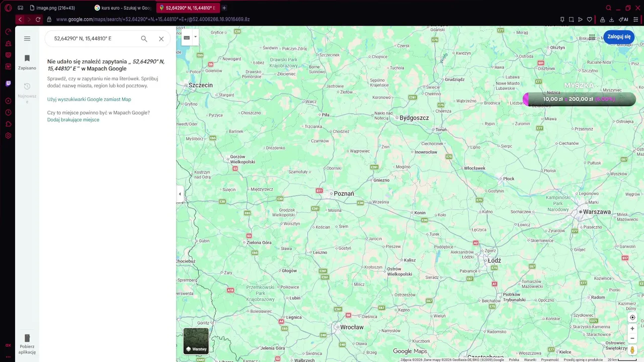Click the Łódź city label
The image size is (644, 362).
495,260
